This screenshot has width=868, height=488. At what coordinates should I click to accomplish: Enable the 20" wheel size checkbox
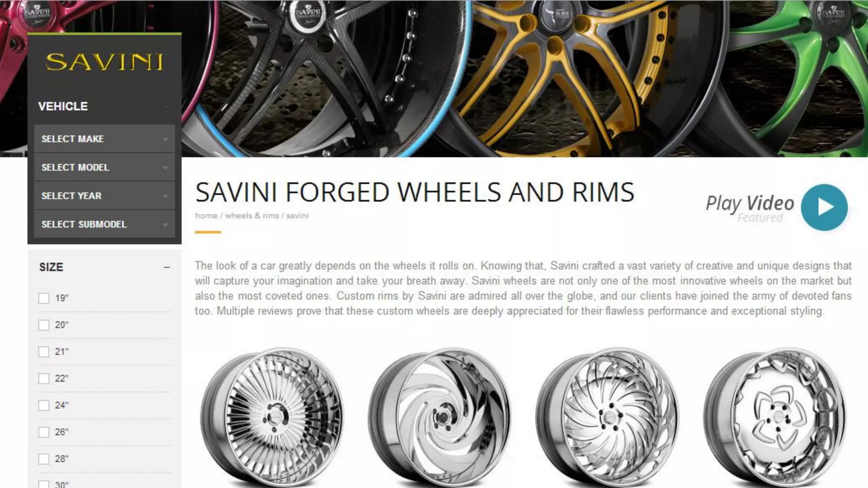pos(44,325)
